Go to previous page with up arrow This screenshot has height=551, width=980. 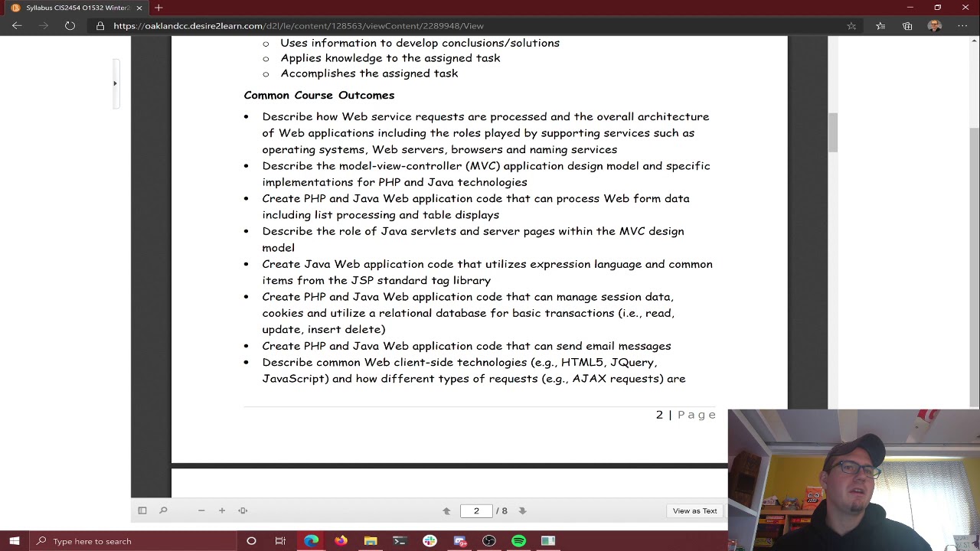click(x=446, y=510)
